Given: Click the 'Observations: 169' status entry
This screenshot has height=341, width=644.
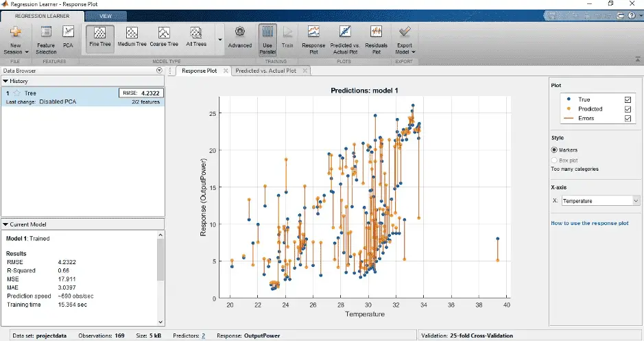Looking at the screenshot, I should [101, 336].
